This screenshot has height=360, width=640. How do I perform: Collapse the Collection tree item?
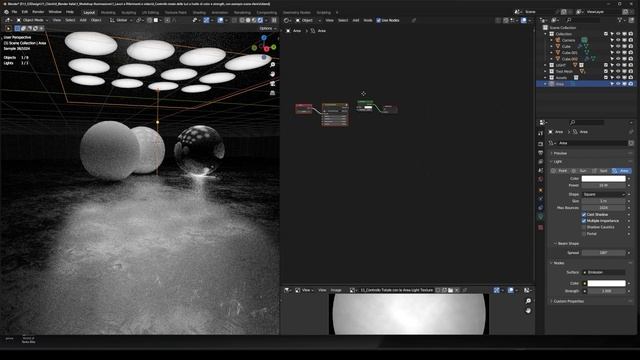pyautogui.click(x=546, y=34)
